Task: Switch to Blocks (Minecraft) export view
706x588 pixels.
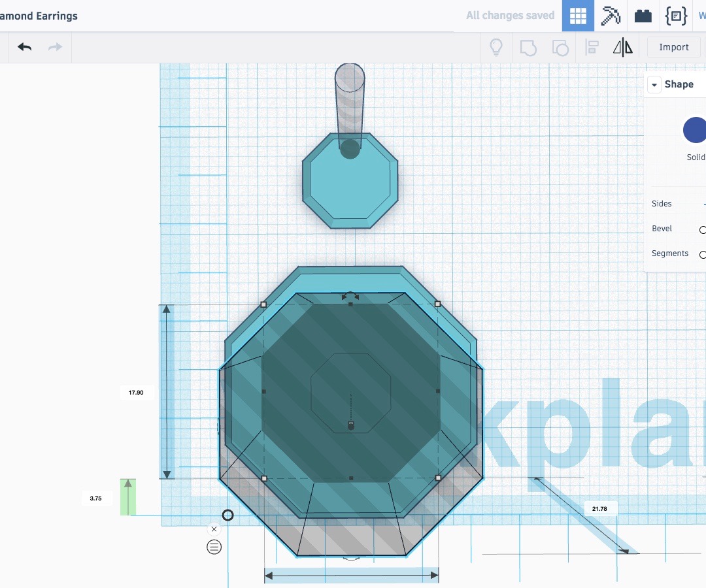Action: (x=610, y=15)
